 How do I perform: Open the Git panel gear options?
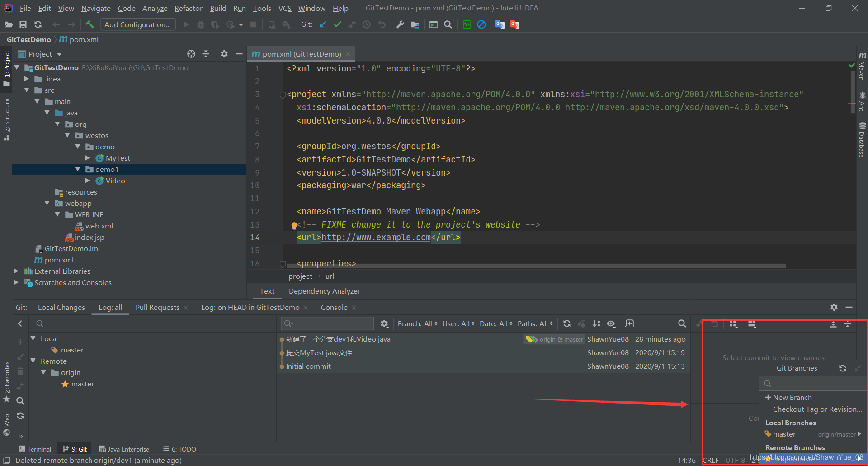[x=834, y=307]
